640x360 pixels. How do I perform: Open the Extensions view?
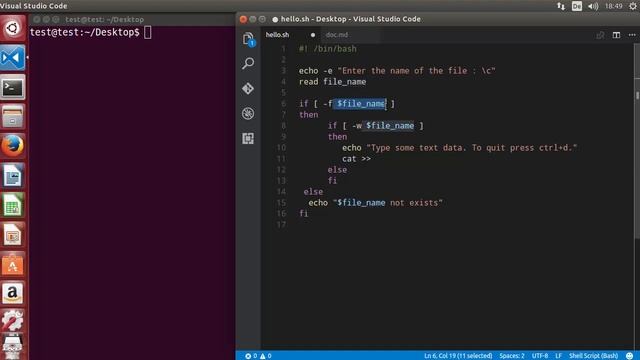click(x=248, y=139)
